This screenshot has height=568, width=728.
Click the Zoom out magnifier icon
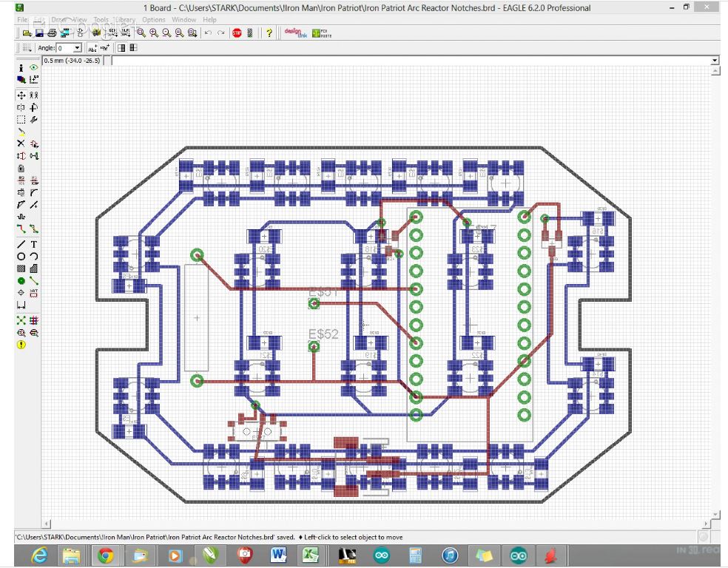click(x=166, y=33)
